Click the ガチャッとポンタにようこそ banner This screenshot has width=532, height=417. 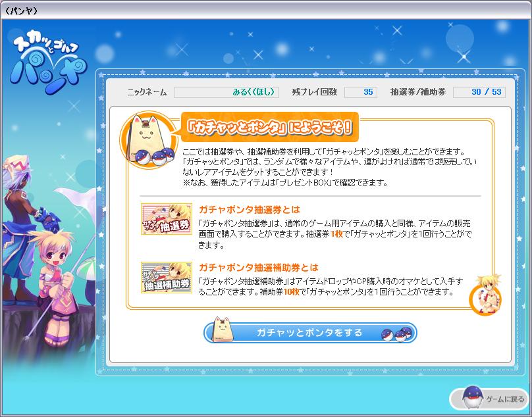[x=270, y=127]
